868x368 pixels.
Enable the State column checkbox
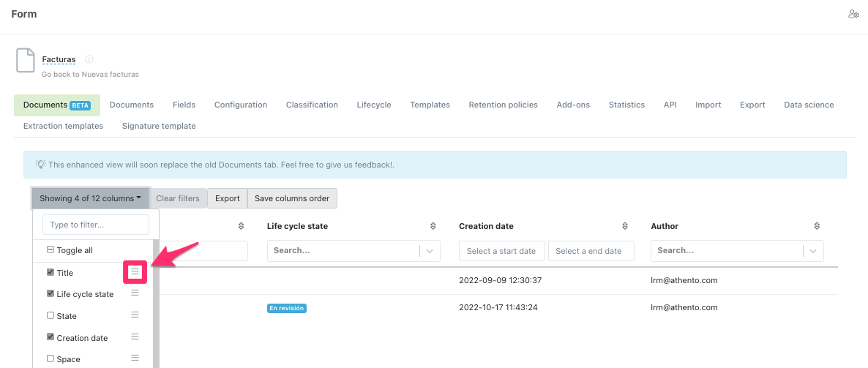pos(50,316)
